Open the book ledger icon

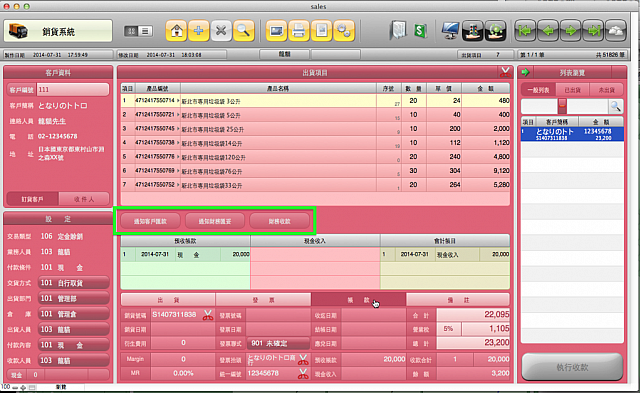[x=398, y=31]
